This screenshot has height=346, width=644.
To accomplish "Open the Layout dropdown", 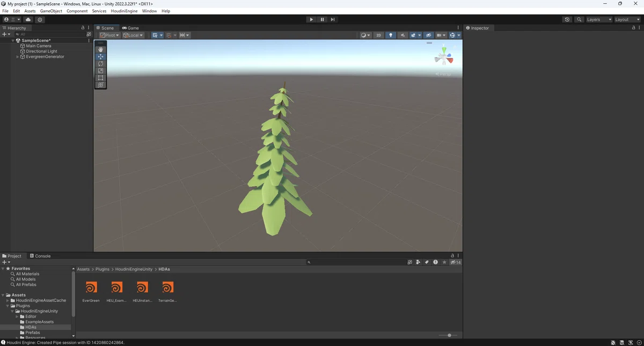I will pos(627,19).
